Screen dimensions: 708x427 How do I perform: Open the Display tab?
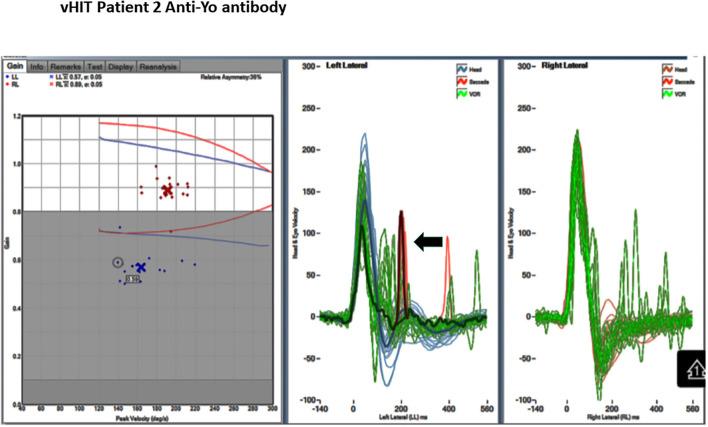tap(121, 66)
